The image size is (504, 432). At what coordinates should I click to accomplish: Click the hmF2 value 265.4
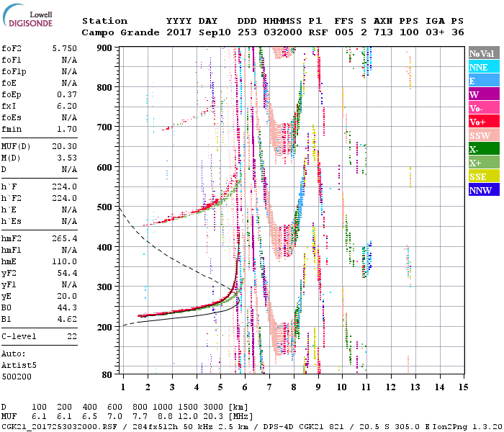[65, 238]
